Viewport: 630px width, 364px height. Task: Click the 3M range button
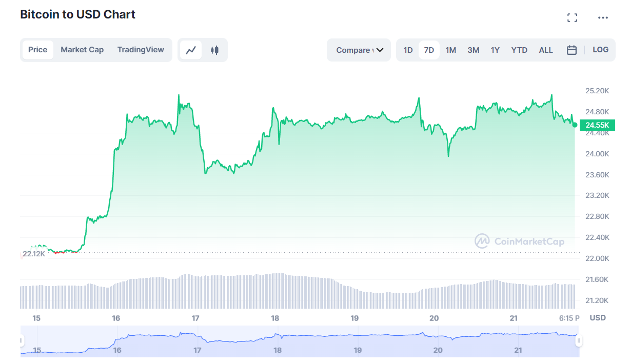coord(473,50)
